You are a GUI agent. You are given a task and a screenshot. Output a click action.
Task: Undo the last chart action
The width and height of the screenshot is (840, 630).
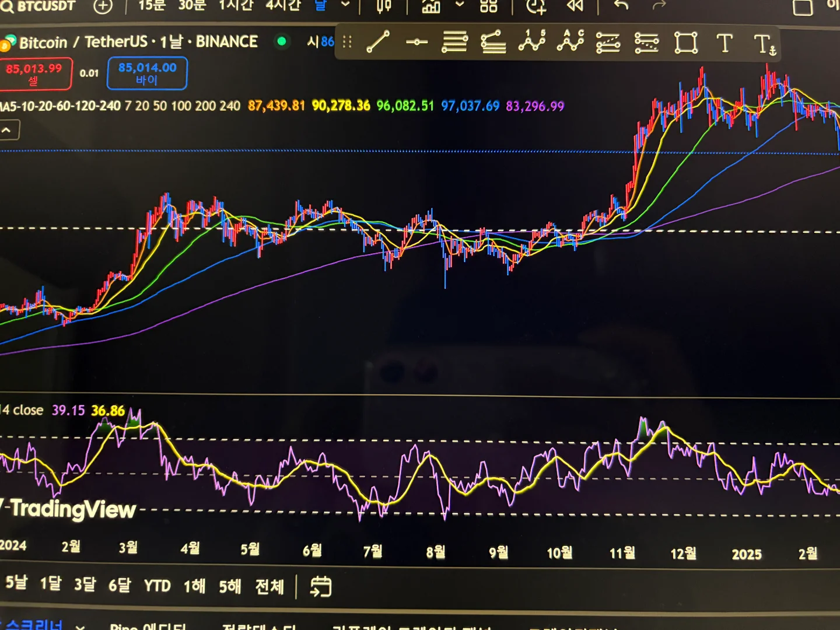coord(622,5)
